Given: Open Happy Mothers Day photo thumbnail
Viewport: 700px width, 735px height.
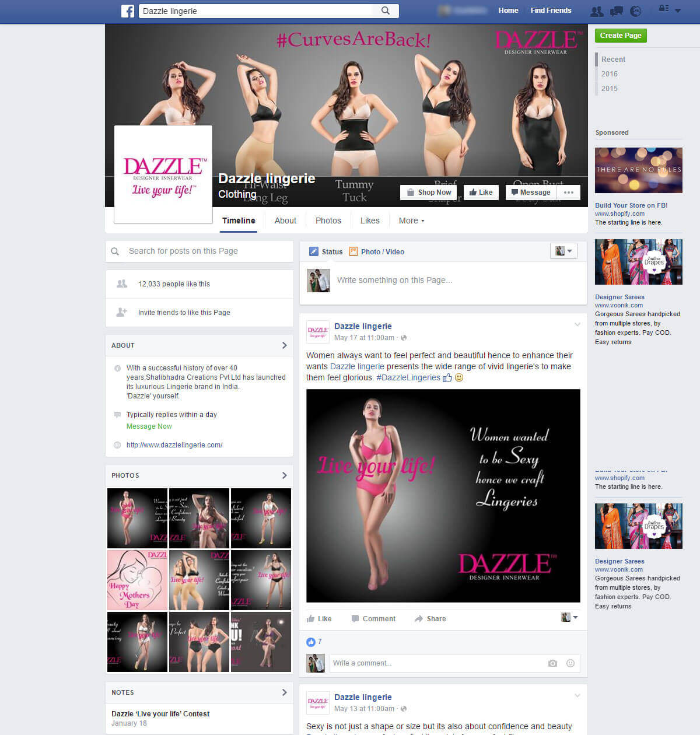Looking at the screenshot, I should tap(137, 580).
